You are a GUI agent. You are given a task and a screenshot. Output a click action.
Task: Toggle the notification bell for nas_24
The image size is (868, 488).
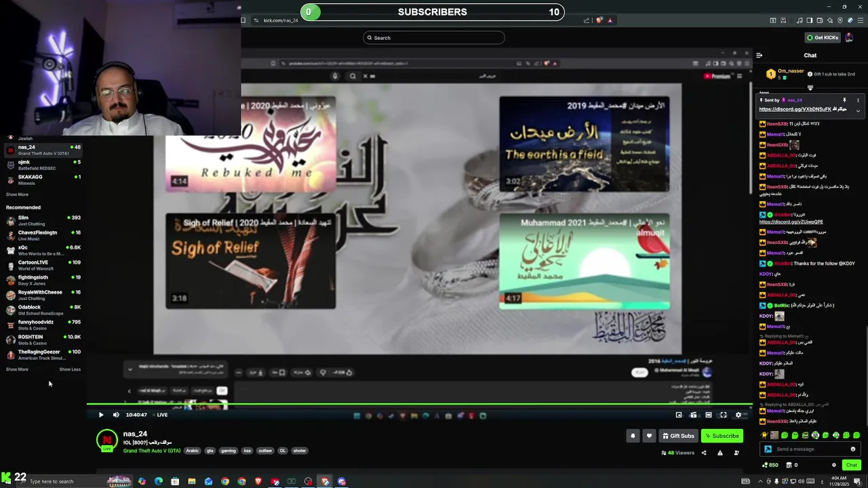[x=633, y=436]
